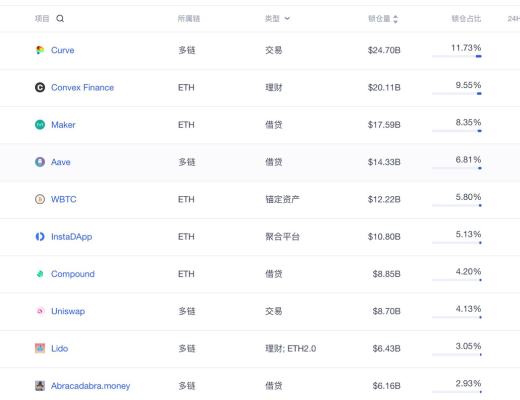Click the 5.80% share in WBTC row
520x400 pixels.
(x=468, y=197)
